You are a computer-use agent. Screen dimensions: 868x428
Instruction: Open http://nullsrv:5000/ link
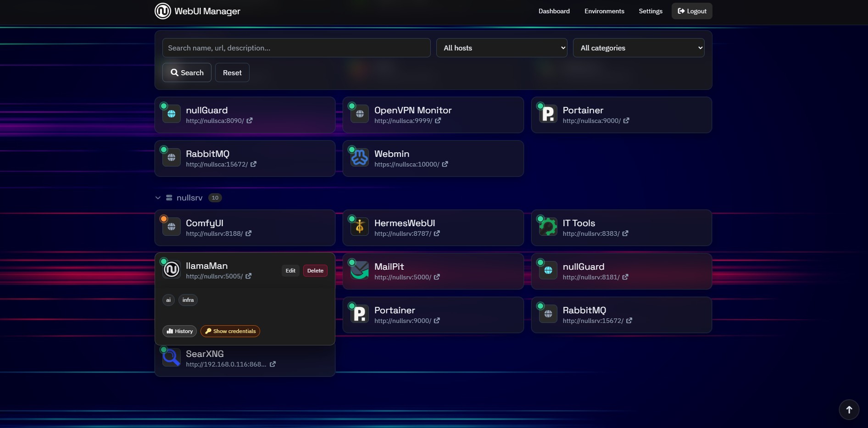click(x=403, y=277)
